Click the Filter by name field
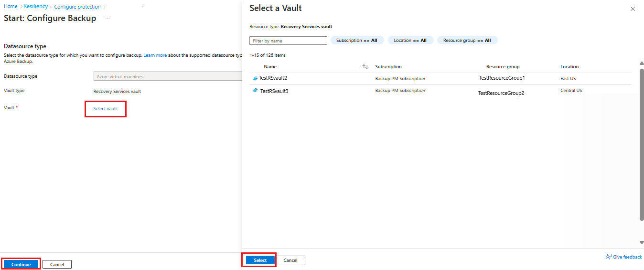This screenshot has height=270, width=644. tap(288, 41)
